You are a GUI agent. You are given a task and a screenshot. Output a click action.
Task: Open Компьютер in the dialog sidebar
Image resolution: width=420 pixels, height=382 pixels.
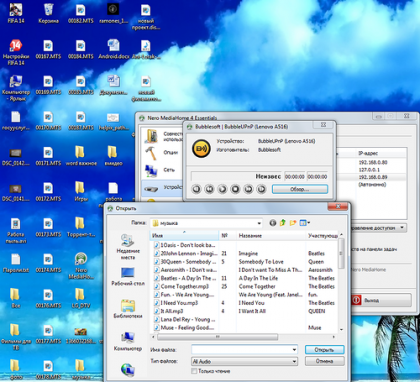[x=128, y=341]
